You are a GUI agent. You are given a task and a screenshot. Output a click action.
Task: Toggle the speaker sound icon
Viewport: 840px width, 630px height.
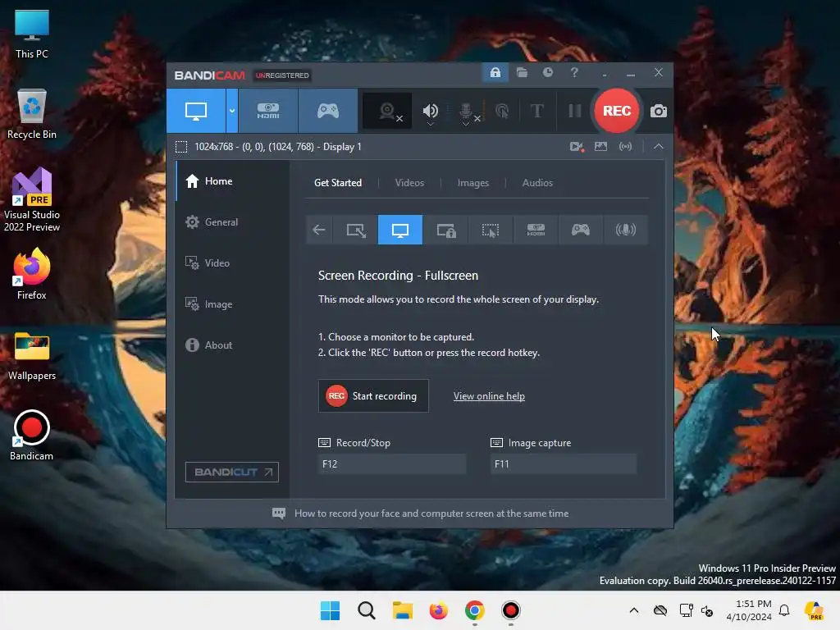pos(430,111)
